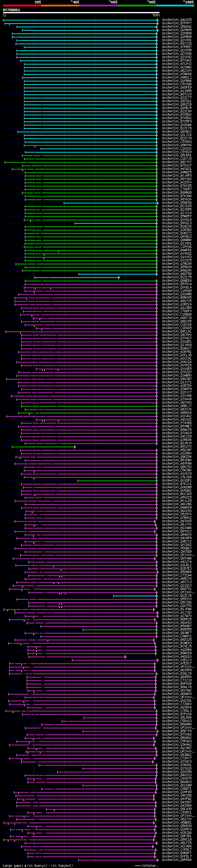
Task: Select the UniRef100_Q8GZS9 label
Action: coord(177,104)
